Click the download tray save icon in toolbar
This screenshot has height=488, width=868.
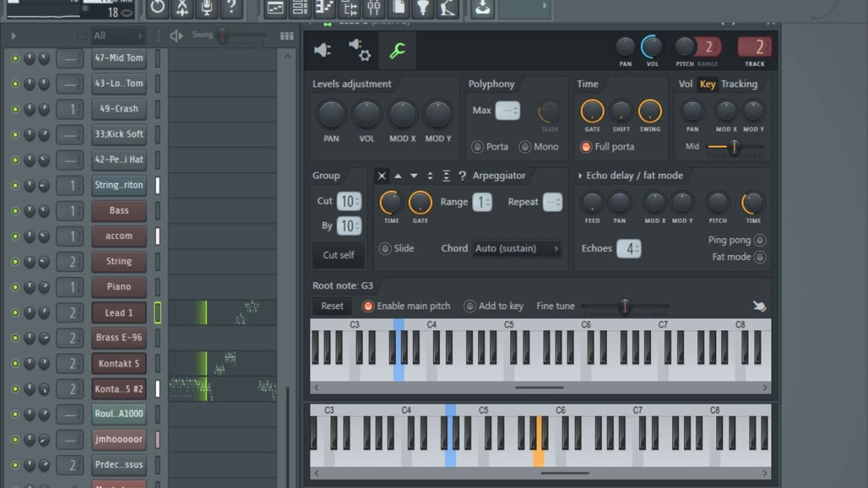coord(482,8)
